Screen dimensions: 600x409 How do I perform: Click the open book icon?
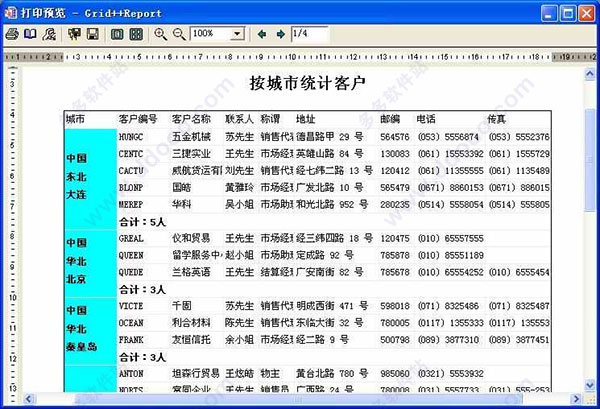(31, 34)
